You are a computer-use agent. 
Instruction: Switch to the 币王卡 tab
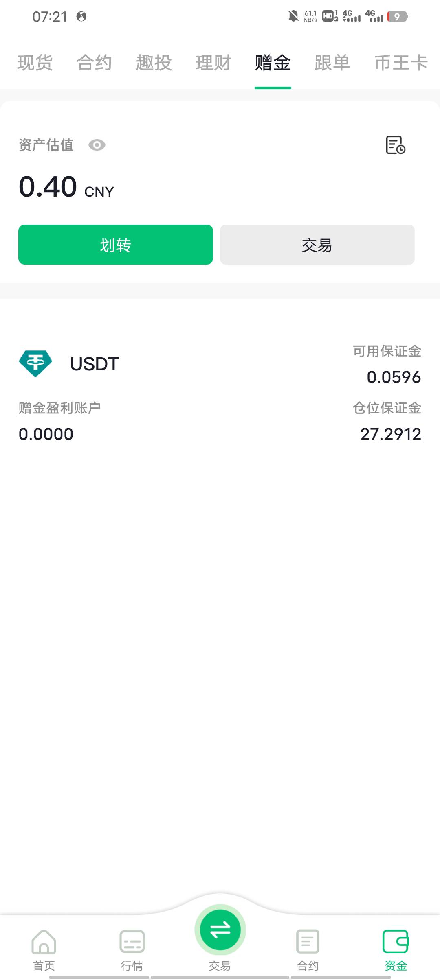tap(401, 63)
